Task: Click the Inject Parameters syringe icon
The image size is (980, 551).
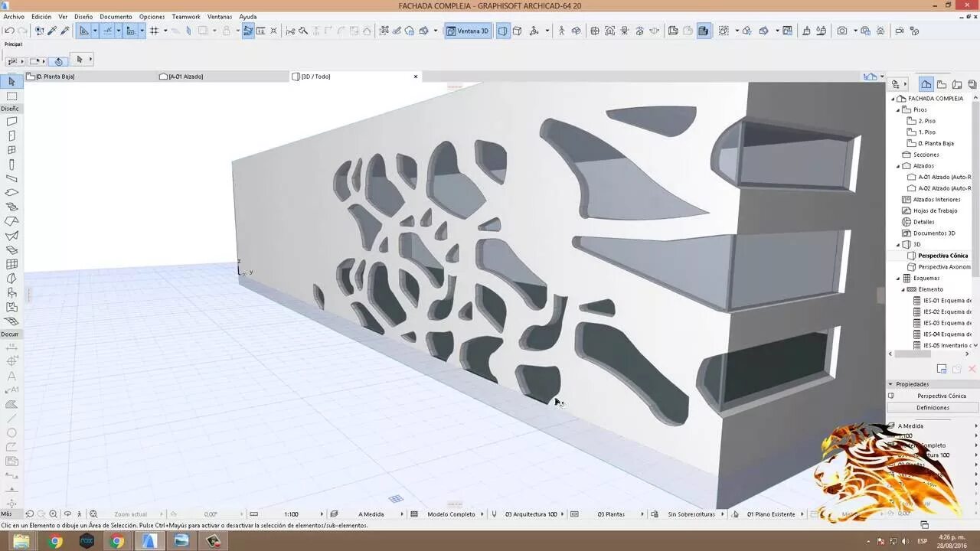Action: pos(64,31)
